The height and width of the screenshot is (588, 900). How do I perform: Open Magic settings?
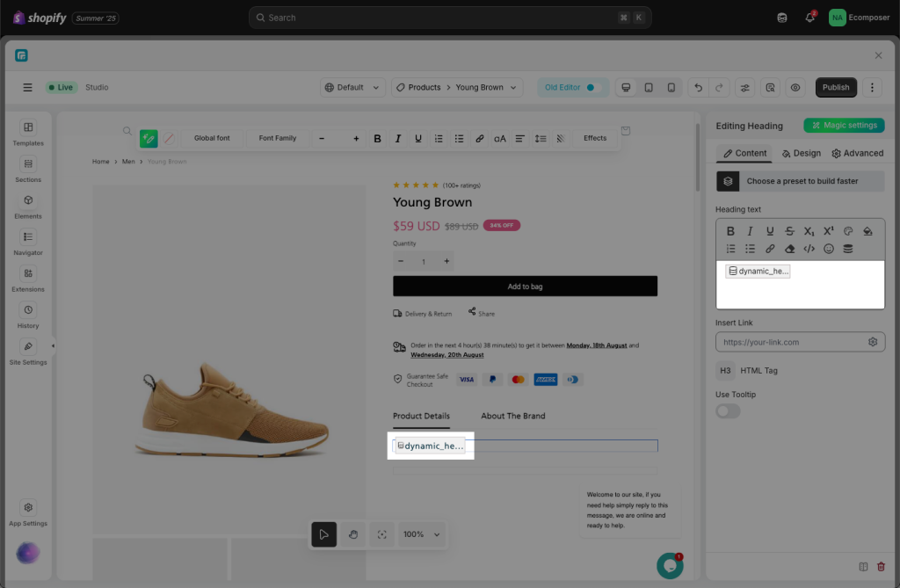[844, 125]
